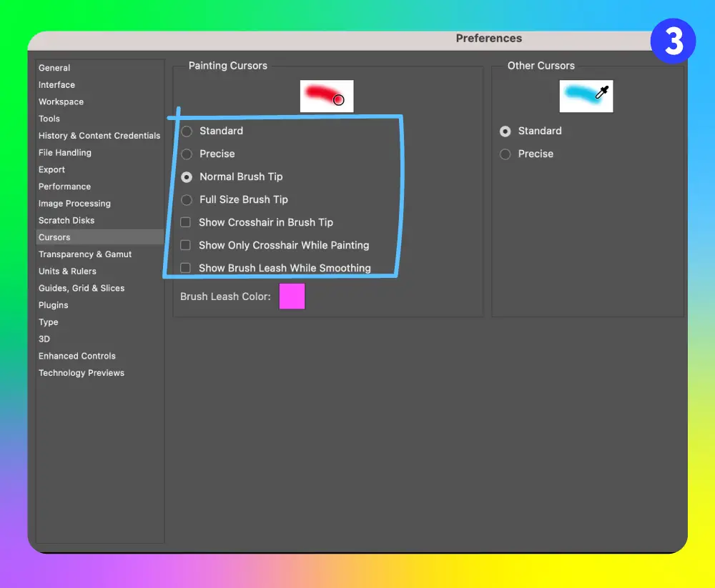Select Standard under Other Cursors
Screen dimensions: 715x588
point(506,131)
